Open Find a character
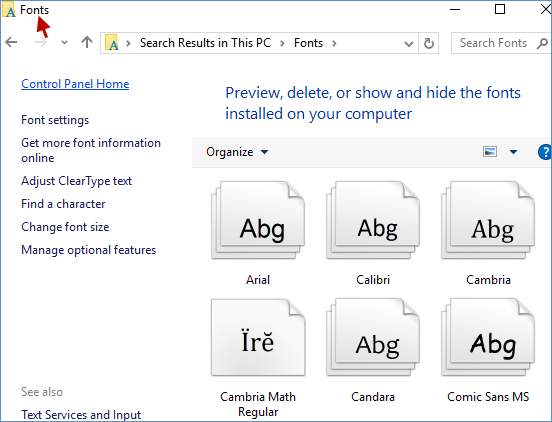The image size is (552, 422). pos(63,204)
